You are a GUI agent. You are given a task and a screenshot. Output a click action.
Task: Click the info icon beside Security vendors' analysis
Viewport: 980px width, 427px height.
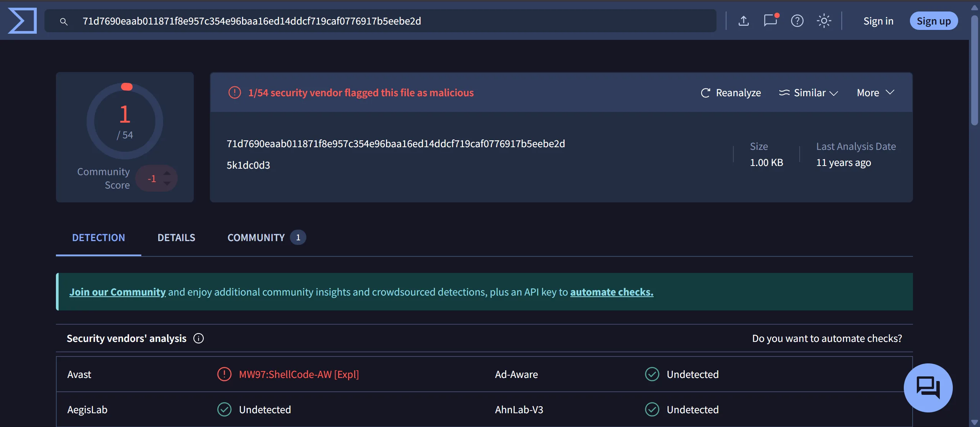pos(198,338)
